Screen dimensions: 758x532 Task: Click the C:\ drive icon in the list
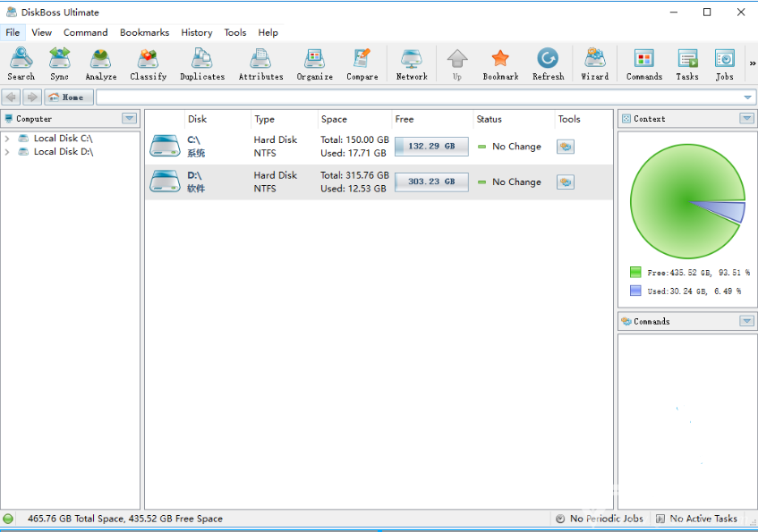(165, 146)
